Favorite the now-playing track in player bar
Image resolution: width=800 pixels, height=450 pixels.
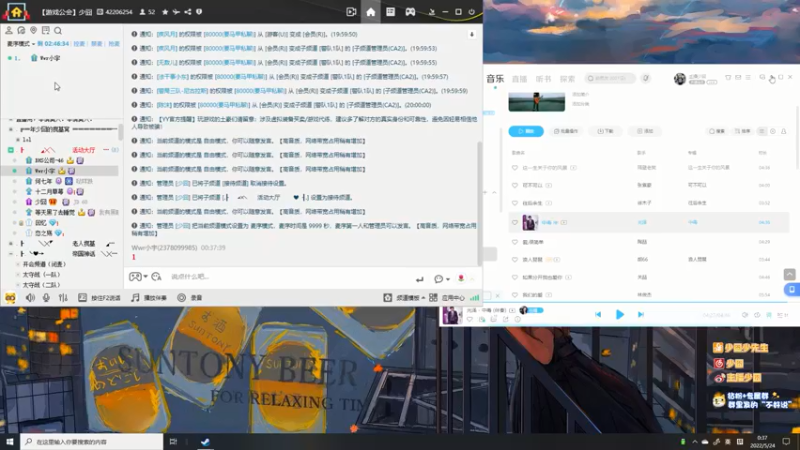(x=469, y=319)
